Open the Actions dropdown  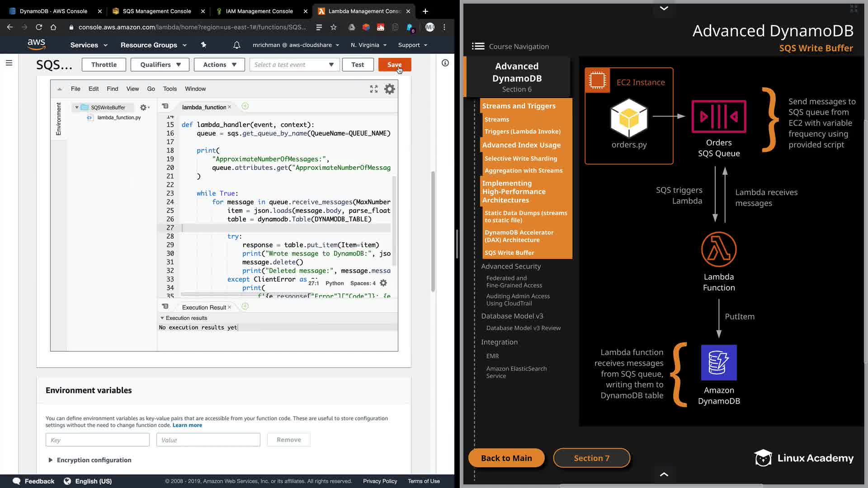click(x=219, y=65)
